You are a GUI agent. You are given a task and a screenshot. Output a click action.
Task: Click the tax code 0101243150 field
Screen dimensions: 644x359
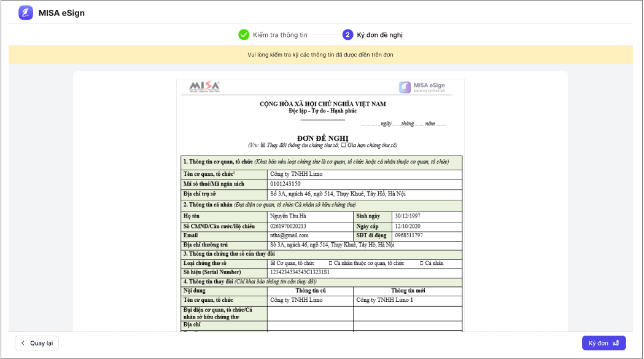coord(285,184)
